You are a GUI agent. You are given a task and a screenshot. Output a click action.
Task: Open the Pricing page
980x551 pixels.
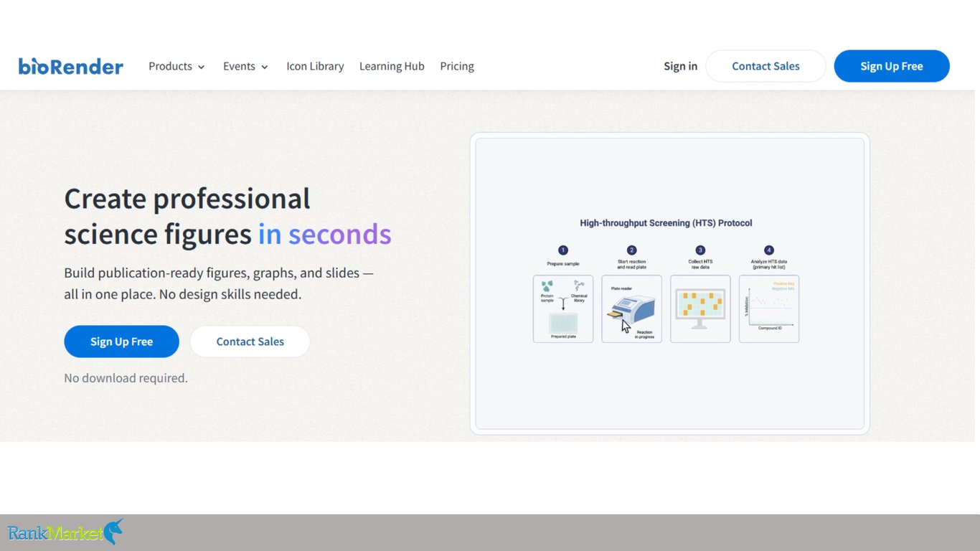pos(457,66)
